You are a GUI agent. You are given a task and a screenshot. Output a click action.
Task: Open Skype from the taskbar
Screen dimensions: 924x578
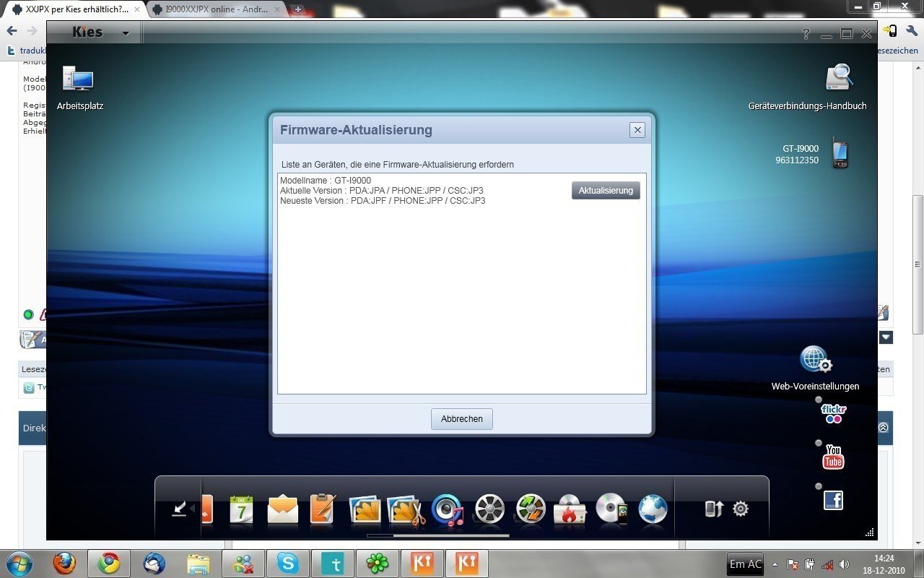tap(288, 563)
